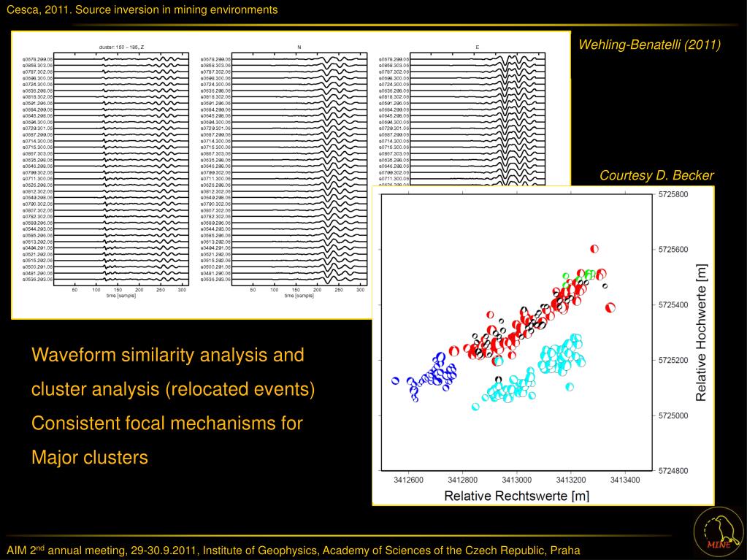Screen dimensions: 747x560
Task: Click the x-axis tick '3412600'
Action: click(x=408, y=480)
